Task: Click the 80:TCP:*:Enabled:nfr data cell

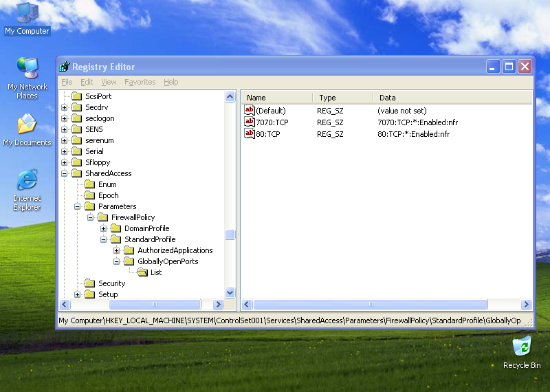Action: [x=414, y=134]
